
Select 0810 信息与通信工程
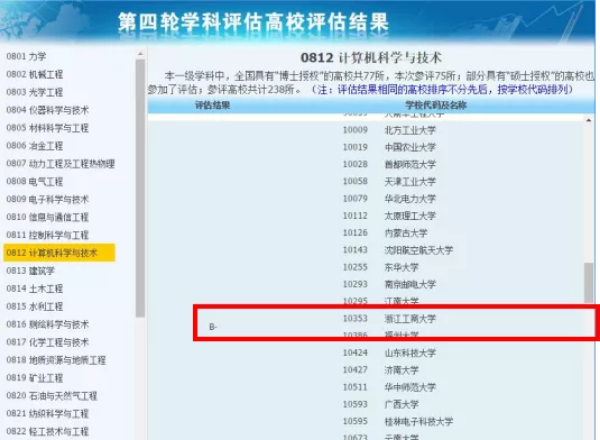pyautogui.click(x=47, y=217)
